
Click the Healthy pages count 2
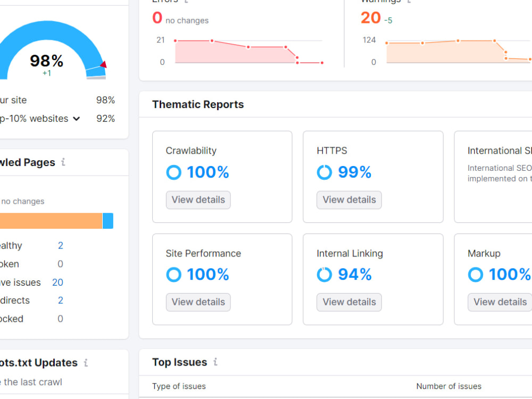pyautogui.click(x=61, y=245)
